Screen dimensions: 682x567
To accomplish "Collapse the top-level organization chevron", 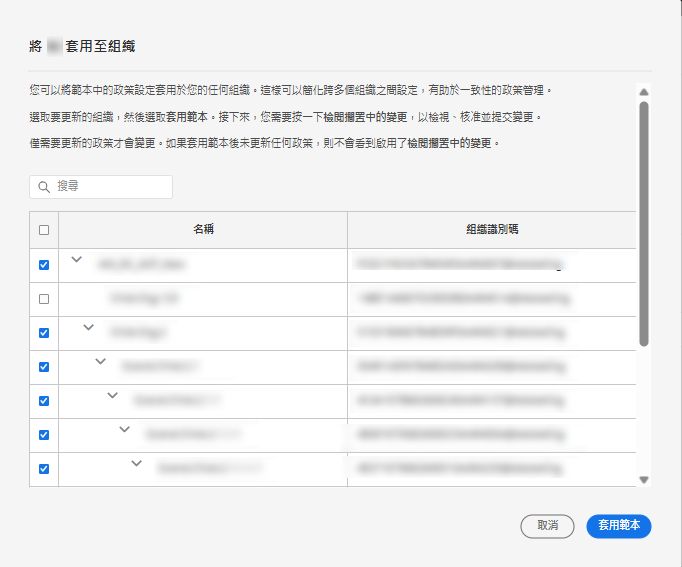I will [x=77, y=260].
